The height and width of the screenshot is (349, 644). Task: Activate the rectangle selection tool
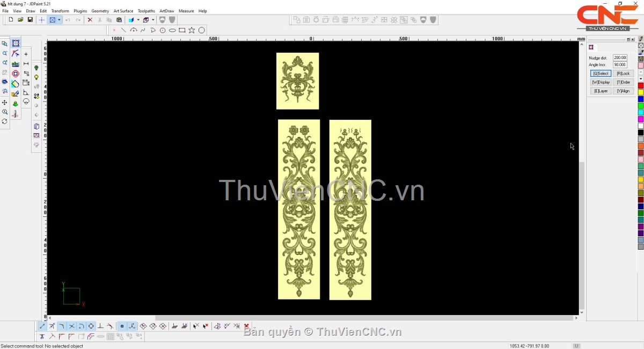pos(16,43)
